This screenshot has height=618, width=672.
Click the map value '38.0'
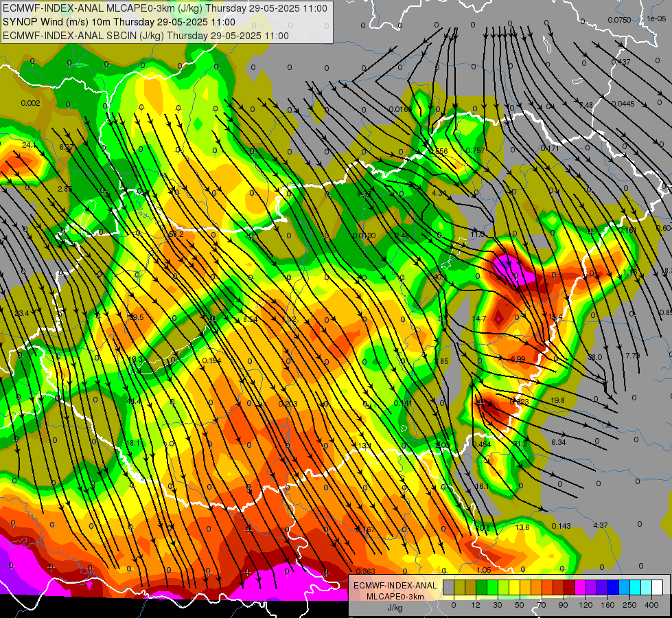[x=595, y=357]
